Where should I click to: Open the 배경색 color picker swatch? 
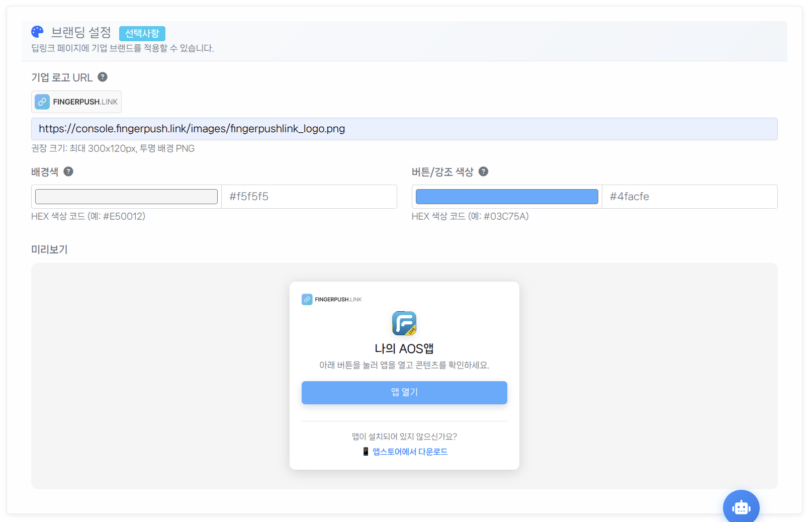[x=126, y=197]
